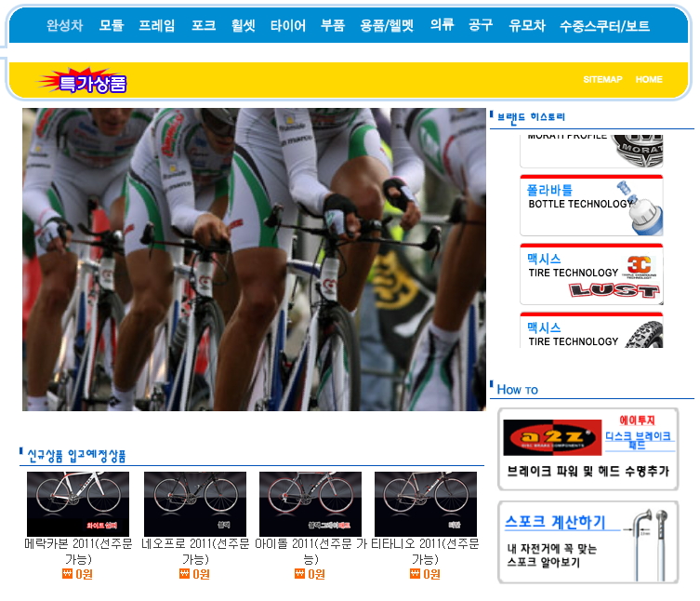Open the 디스크 브레이크 패드 link

638,440
